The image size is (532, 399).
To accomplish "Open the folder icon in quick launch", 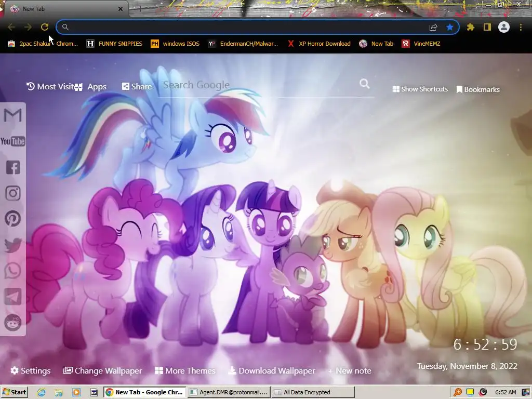I will tap(59, 392).
